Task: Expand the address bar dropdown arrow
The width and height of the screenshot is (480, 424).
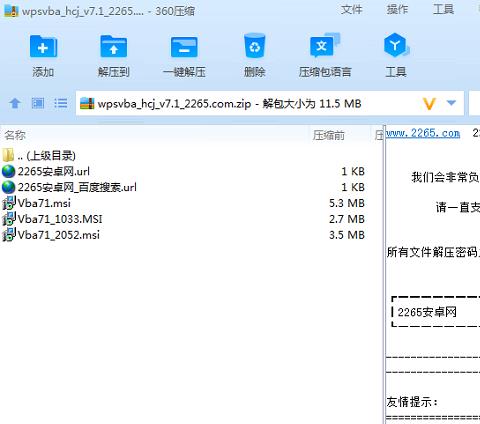Action: coord(451,103)
